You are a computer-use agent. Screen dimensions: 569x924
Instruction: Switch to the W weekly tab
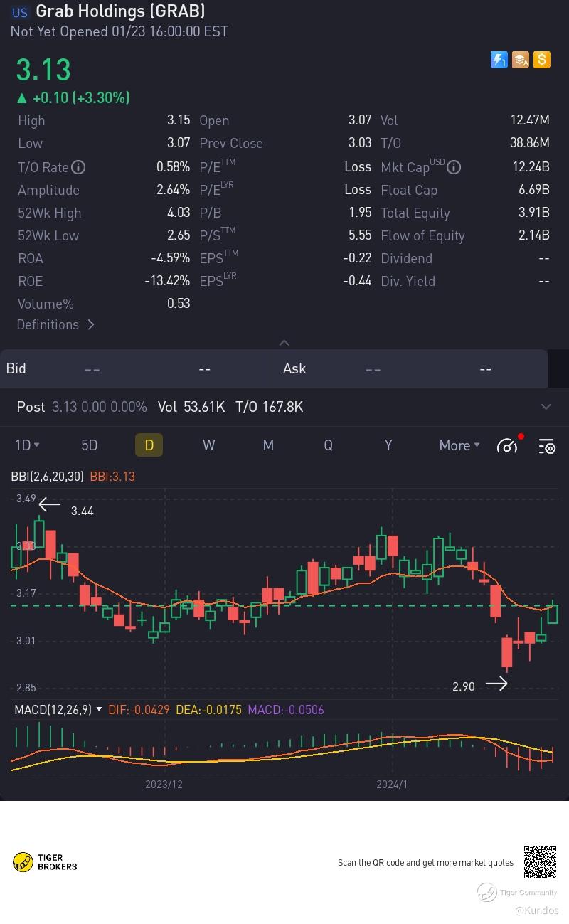(x=208, y=445)
